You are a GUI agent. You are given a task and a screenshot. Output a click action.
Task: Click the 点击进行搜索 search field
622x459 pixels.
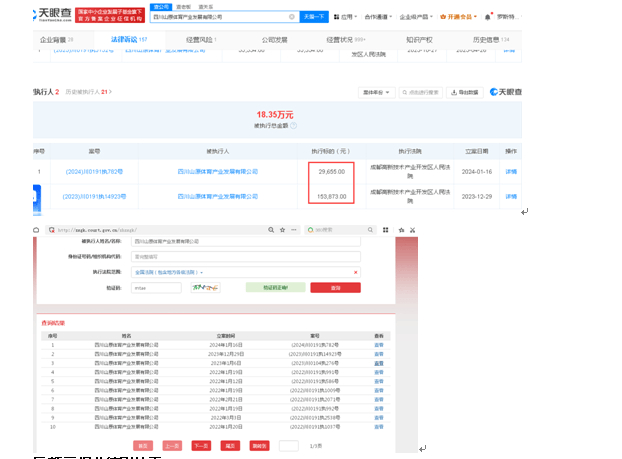[x=420, y=92]
